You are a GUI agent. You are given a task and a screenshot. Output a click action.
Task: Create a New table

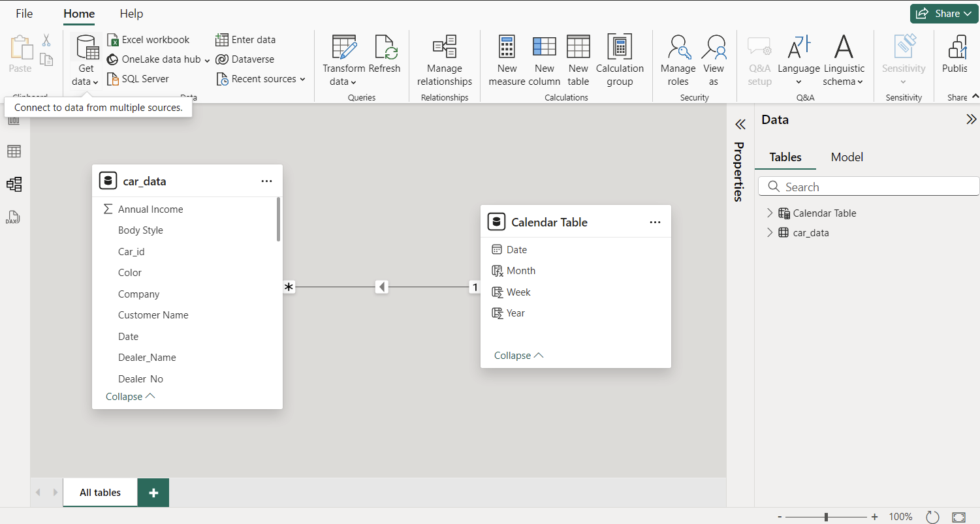pos(578,61)
